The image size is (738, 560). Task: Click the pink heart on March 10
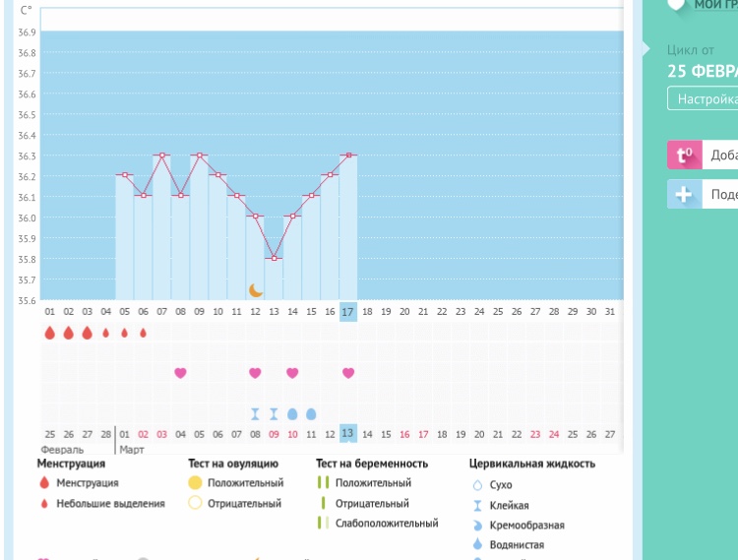tap(292, 373)
